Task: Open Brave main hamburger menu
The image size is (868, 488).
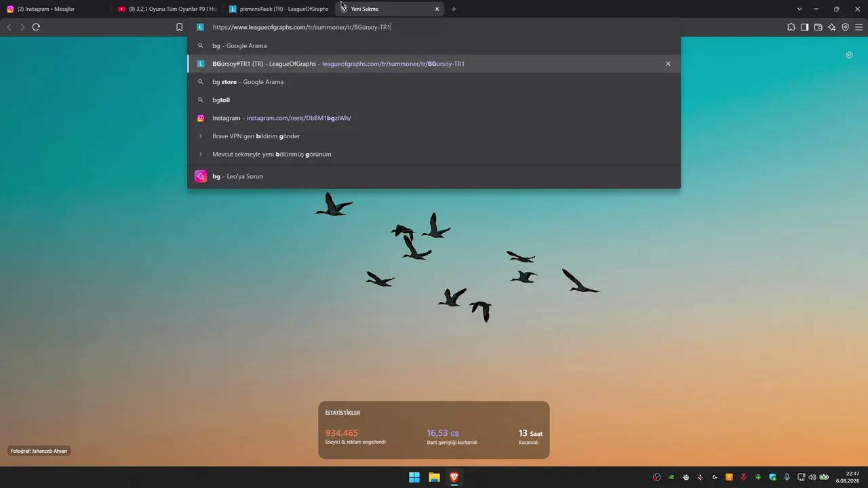Action: pyautogui.click(x=859, y=27)
